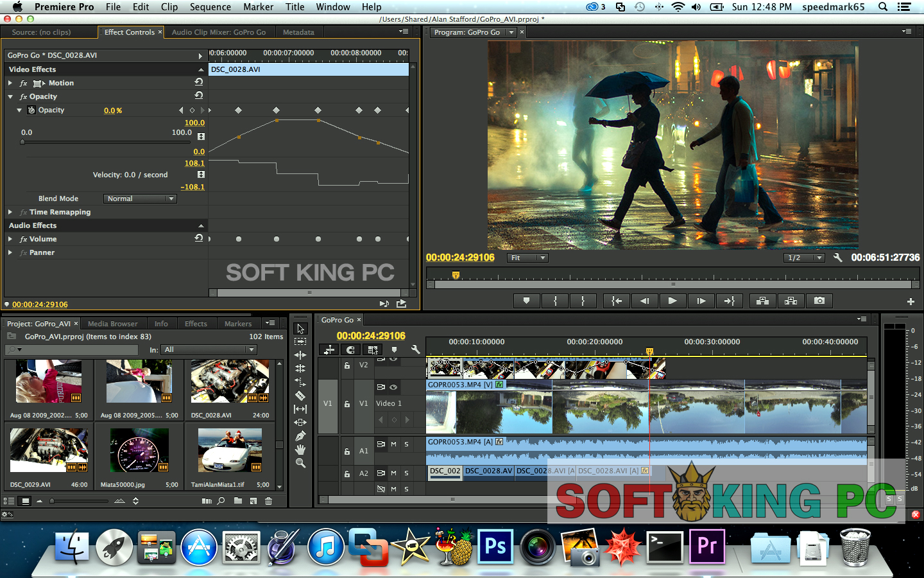Toggle lock on the A1 track
This screenshot has width=924, height=578.
click(x=347, y=451)
